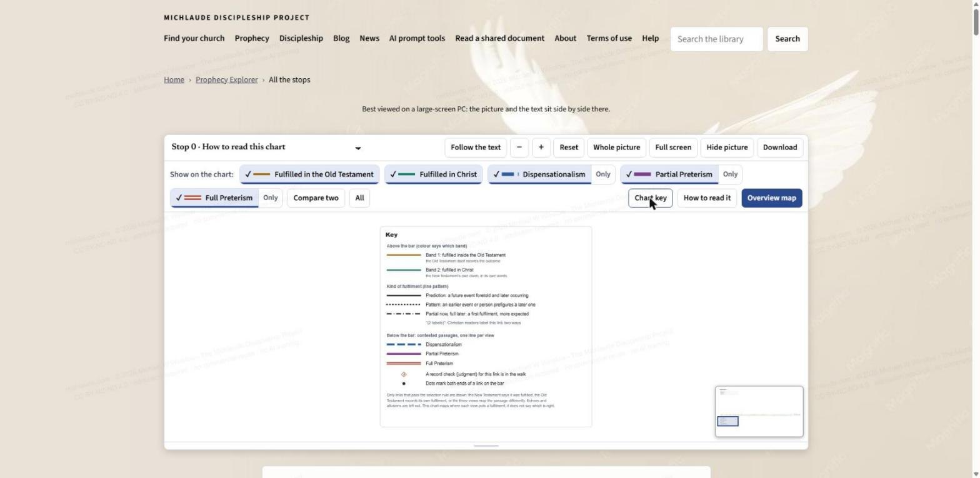This screenshot has height=478, width=980.
Task: Click the Compare two button
Action: (316, 198)
